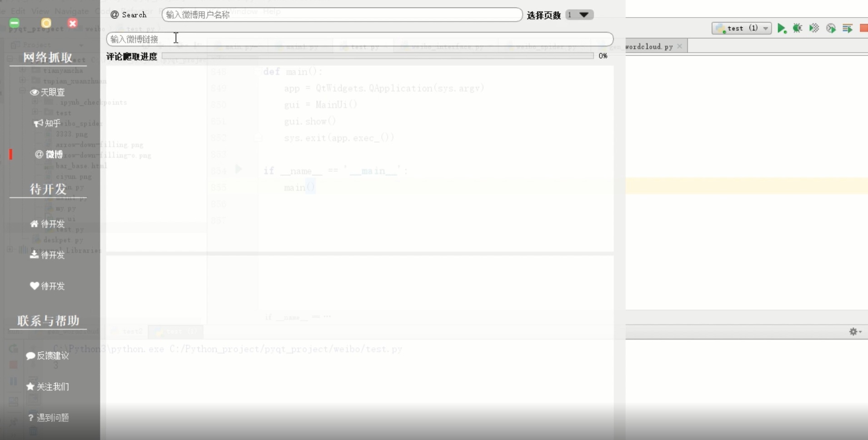This screenshot has height=440, width=868.
Task: Click the red stop icon in toolbar
Action: (863, 28)
